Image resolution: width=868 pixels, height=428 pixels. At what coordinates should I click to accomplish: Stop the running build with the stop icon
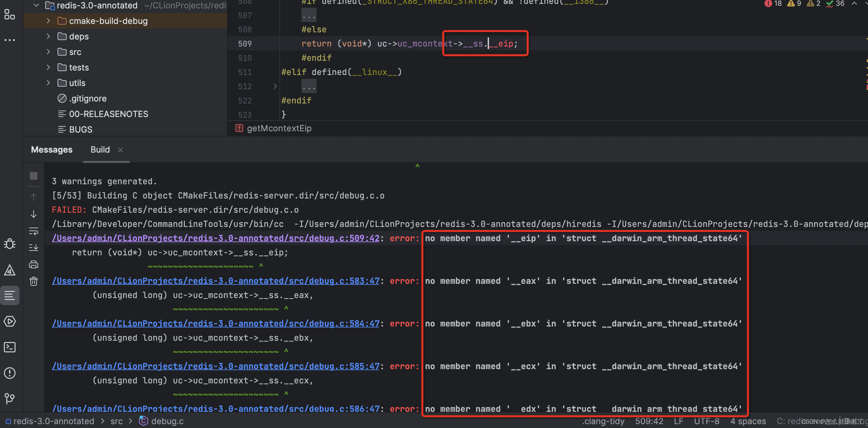click(34, 176)
